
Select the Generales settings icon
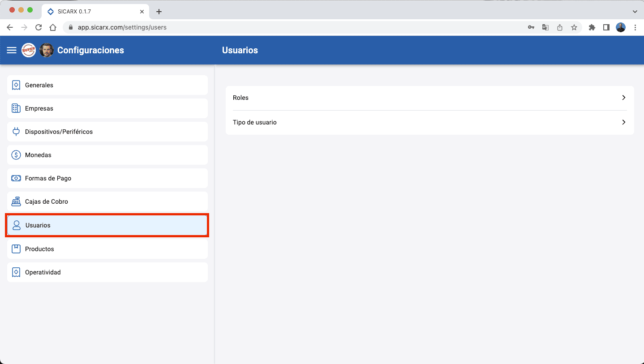(x=16, y=85)
